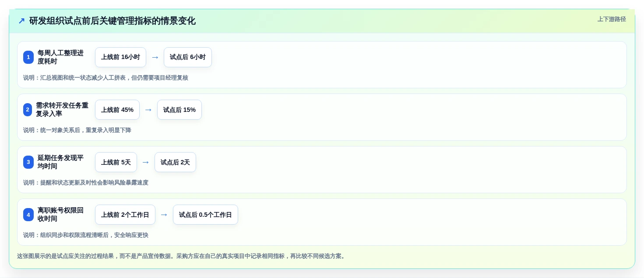
Task: Click the arrow between 16小时 and 6小时
Action: (x=155, y=57)
